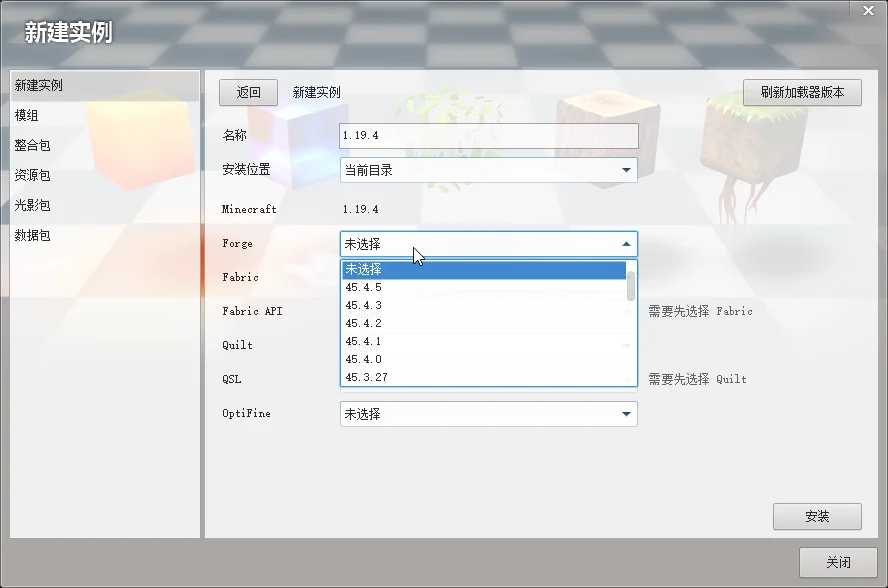The height and width of the screenshot is (588, 888).
Task: Click the 返回 button
Action: tap(248, 92)
